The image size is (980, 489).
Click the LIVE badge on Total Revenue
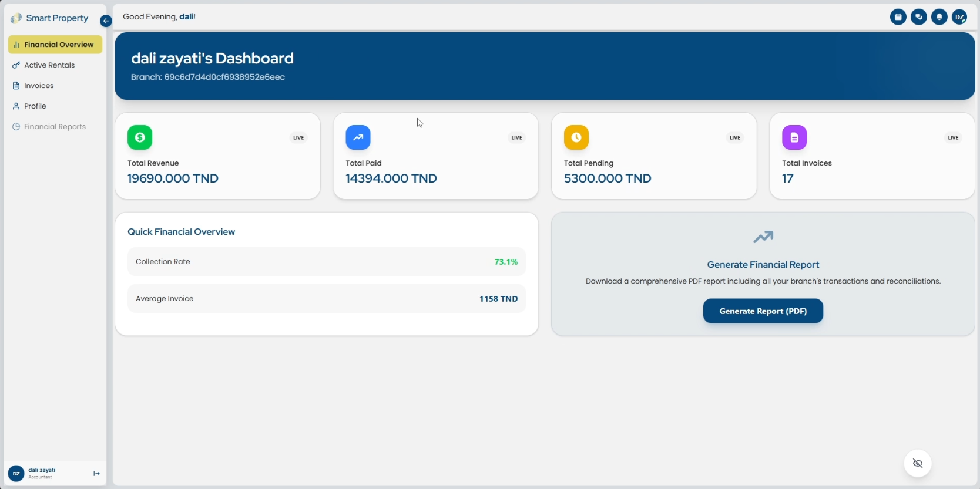point(298,138)
